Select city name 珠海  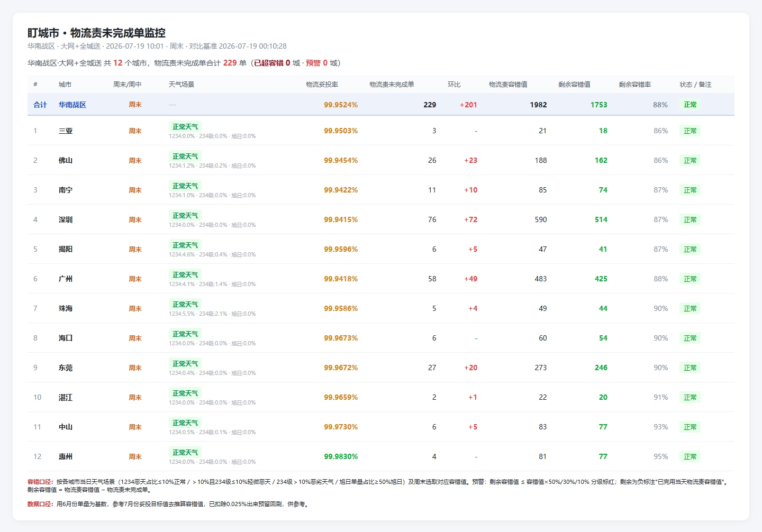(66, 308)
